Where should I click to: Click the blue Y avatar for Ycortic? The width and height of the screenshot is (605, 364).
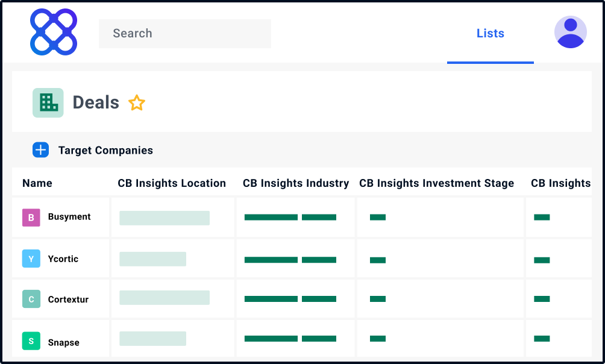click(x=31, y=259)
